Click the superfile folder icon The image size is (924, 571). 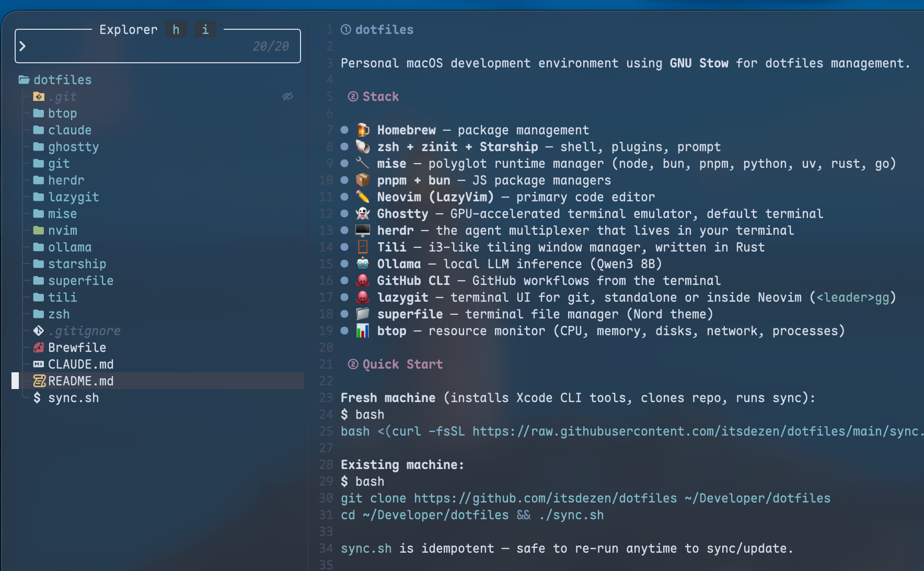pos(39,281)
